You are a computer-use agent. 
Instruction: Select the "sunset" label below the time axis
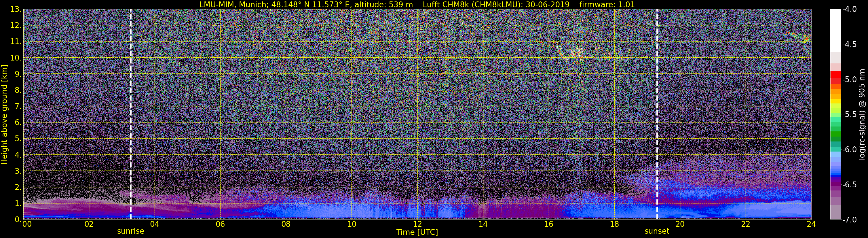click(x=657, y=231)
